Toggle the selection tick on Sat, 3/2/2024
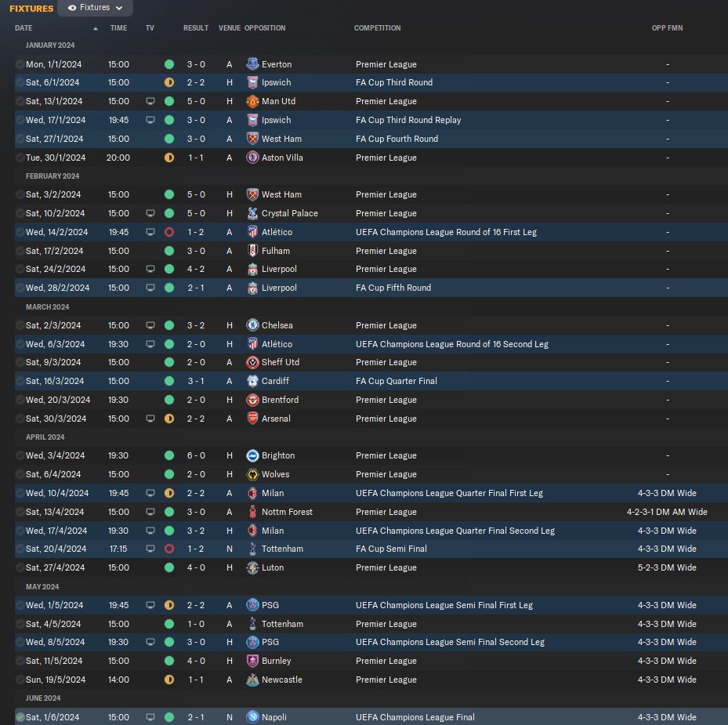The height and width of the screenshot is (725, 728). 20,194
